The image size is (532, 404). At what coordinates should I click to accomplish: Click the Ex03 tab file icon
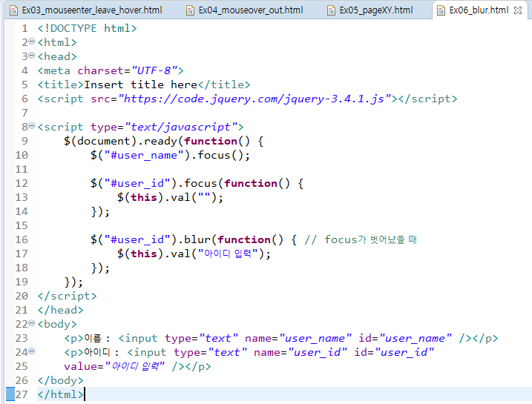(x=13, y=10)
